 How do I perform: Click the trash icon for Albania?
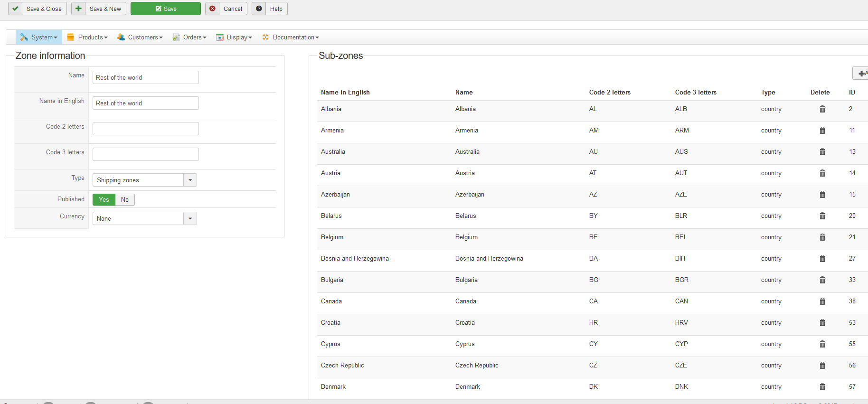click(x=822, y=109)
